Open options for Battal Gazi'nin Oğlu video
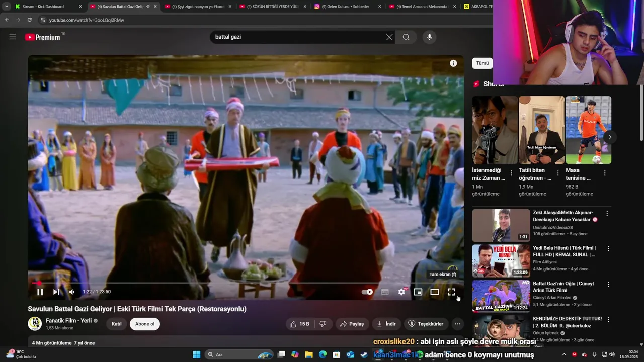Image resolution: width=644 pixels, height=362 pixels. pyautogui.click(x=608, y=284)
